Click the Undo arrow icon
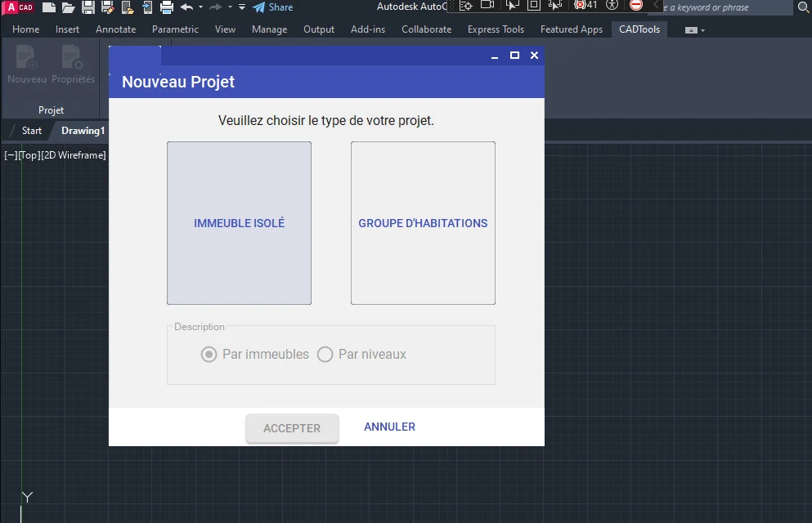The height and width of the screenshot is (523, 812). [x=187, y=7]
